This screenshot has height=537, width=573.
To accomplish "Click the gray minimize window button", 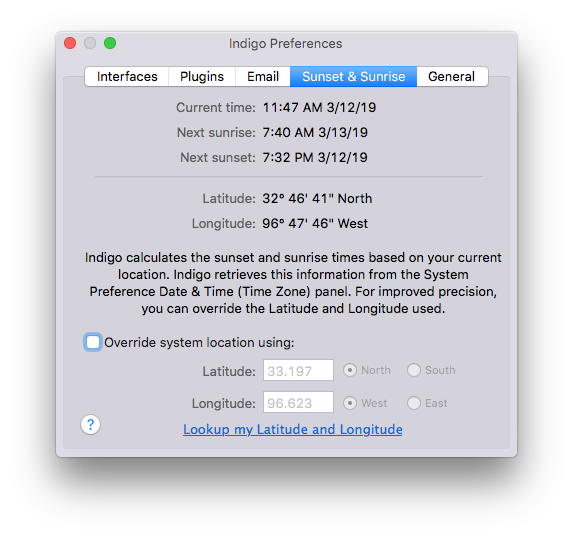I will 90,43.
